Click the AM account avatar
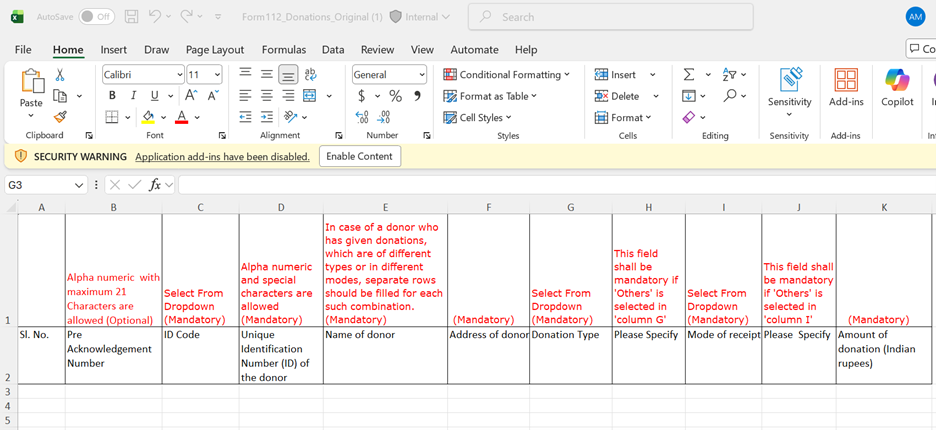Image resolution: width=936 pixels, height=430 pixels. (x=915, y=17)
